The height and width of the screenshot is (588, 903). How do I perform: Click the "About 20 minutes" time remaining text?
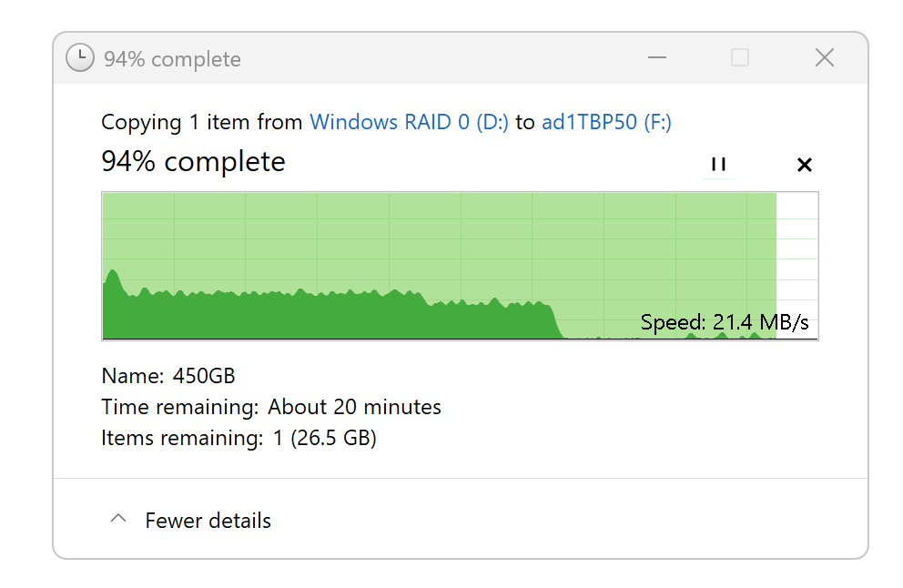tap(354, 407)
